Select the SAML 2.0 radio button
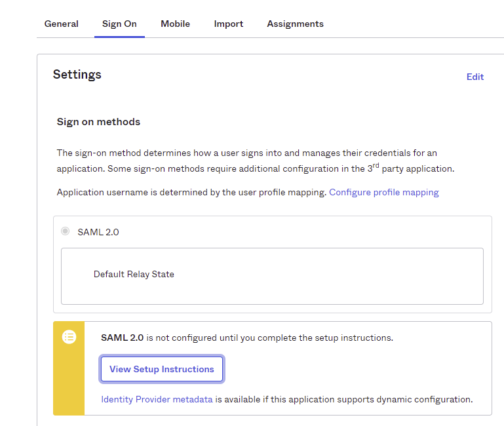The width and height of the screenshot is (504, 426). 65,231
